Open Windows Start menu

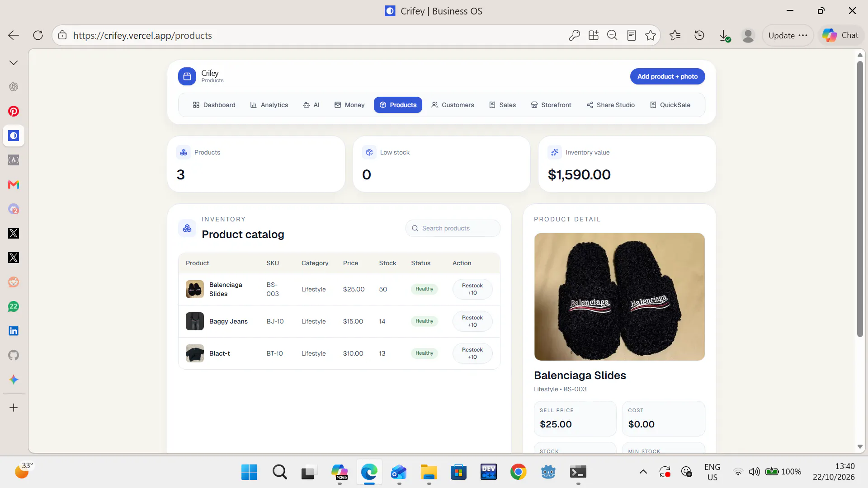[x=249, y=472]
